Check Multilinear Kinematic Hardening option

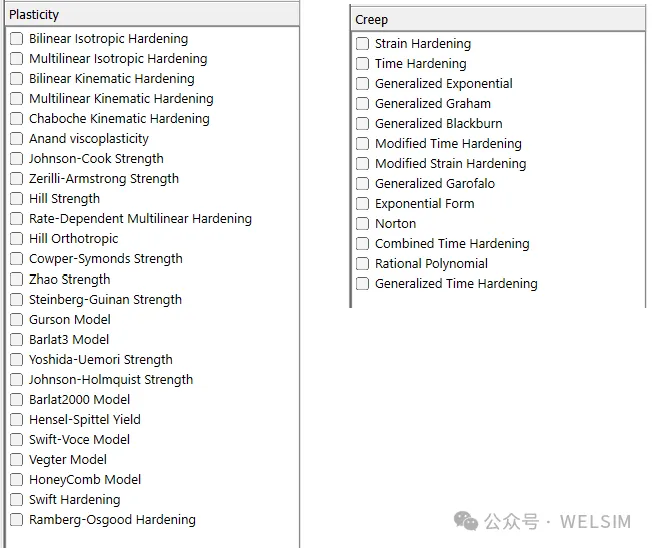pos(17,99)
